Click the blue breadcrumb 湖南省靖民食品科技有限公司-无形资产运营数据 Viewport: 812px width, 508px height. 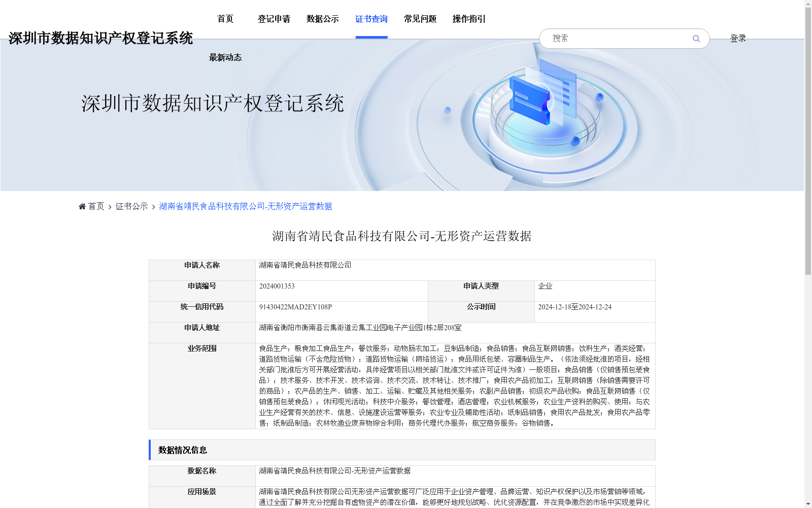click(246, 206)
